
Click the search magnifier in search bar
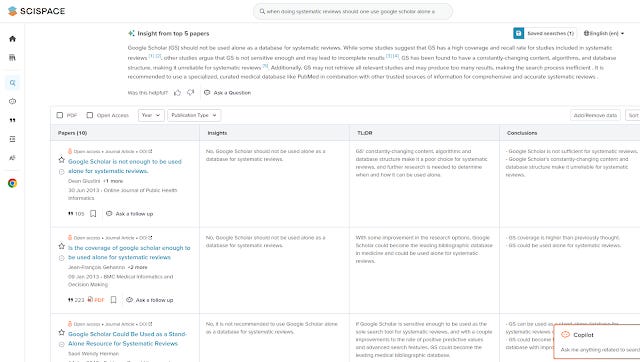tap(262, 11)
